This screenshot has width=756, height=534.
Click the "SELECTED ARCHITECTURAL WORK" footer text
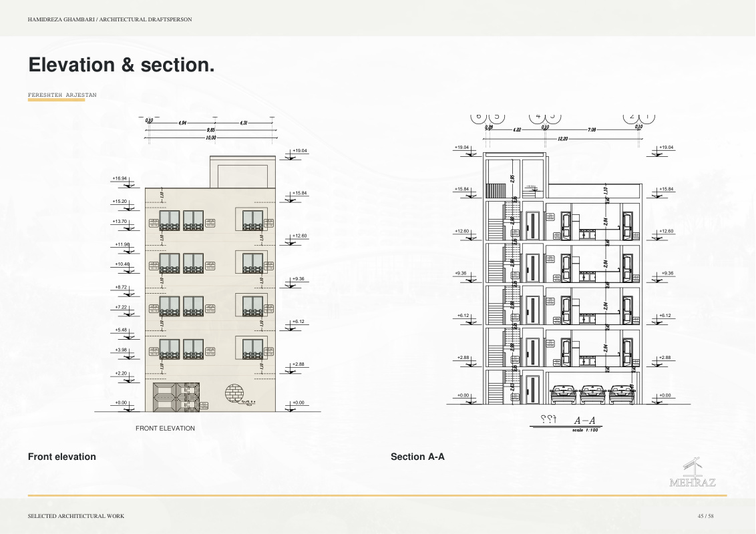pos(76,516)
